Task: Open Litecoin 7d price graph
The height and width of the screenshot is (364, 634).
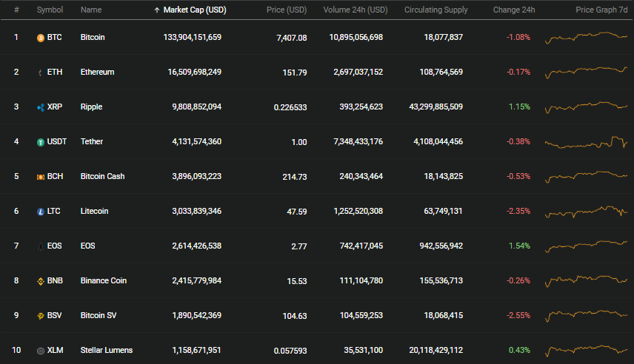Action: (x=586, y=212)
